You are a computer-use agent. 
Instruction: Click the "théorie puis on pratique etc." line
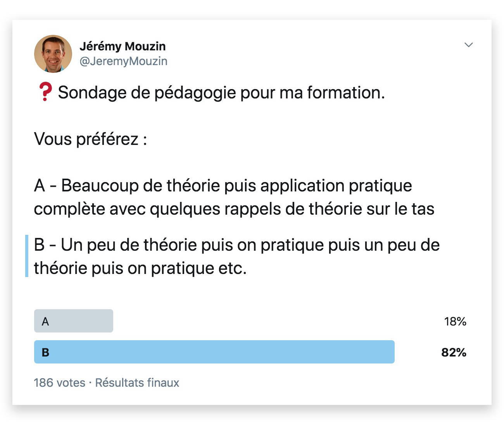click(140, 268)
